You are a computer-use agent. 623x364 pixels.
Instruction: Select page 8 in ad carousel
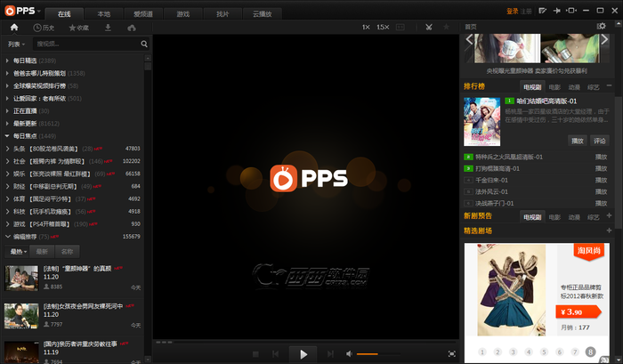pyautogui.click(x=590, y=352)
